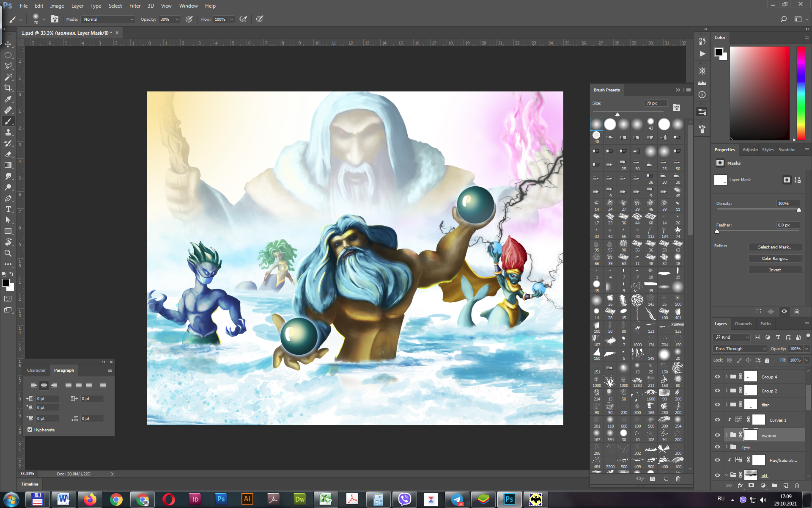Open the layer Kind filter dropdown

point(732,337)
